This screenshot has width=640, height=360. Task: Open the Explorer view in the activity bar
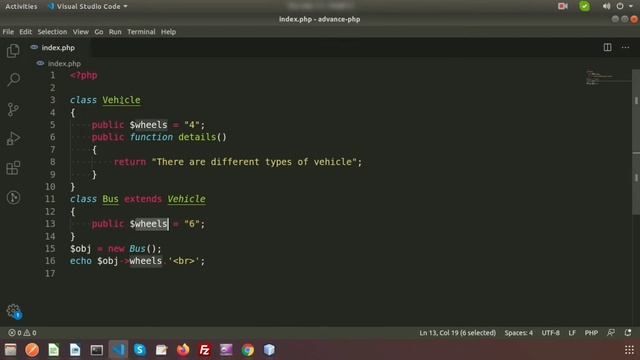coord(13,51)
